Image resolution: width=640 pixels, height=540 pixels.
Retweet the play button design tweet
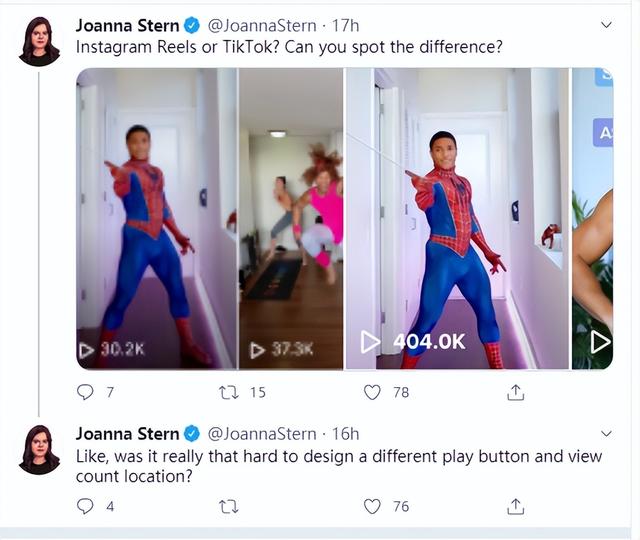[229, 506]
